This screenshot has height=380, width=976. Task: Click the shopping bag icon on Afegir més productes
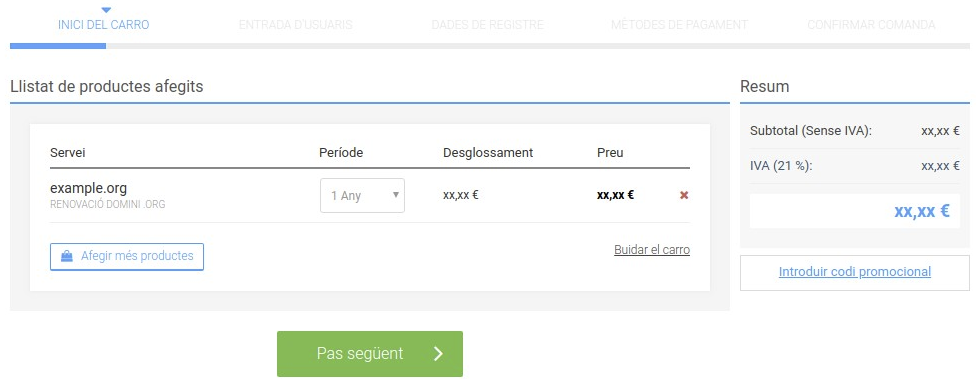(67, 256)
